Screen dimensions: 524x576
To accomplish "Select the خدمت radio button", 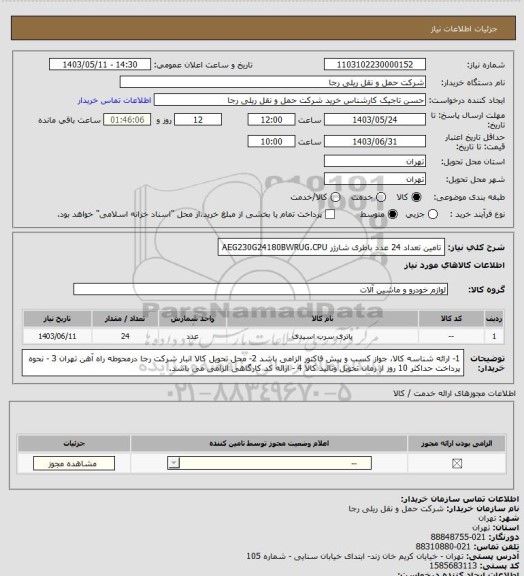I will point(381,197).
